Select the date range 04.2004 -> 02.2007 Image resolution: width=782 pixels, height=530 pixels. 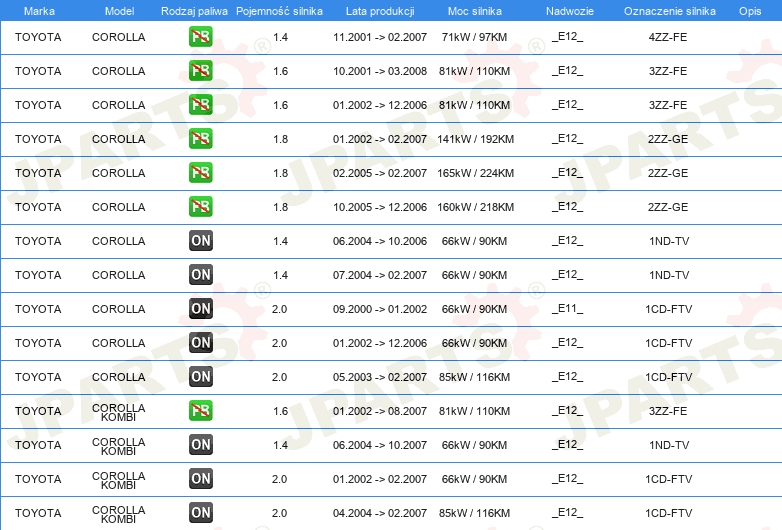tap(380, 513)
